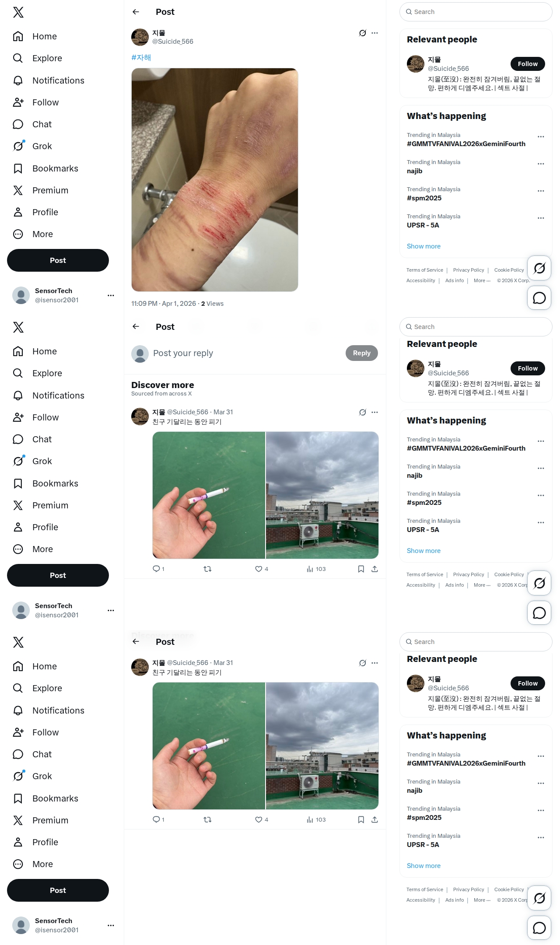This screenshot has height=945, width=560.
Task: Open options for the topmost #spm2025 trend
Action: 541,191
